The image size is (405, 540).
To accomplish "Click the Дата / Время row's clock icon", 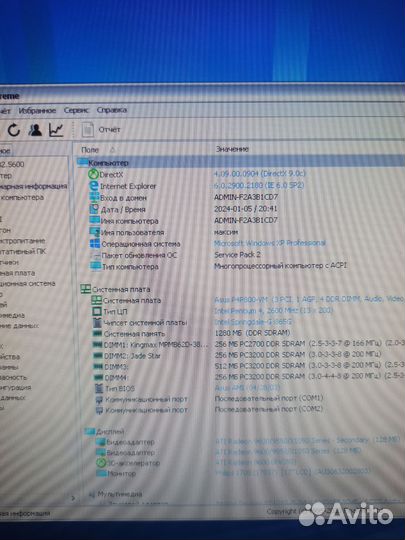I will pos(94,209).
